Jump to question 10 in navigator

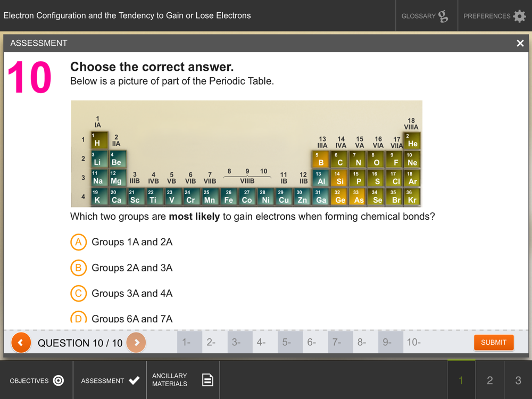(x=415, y=342)
